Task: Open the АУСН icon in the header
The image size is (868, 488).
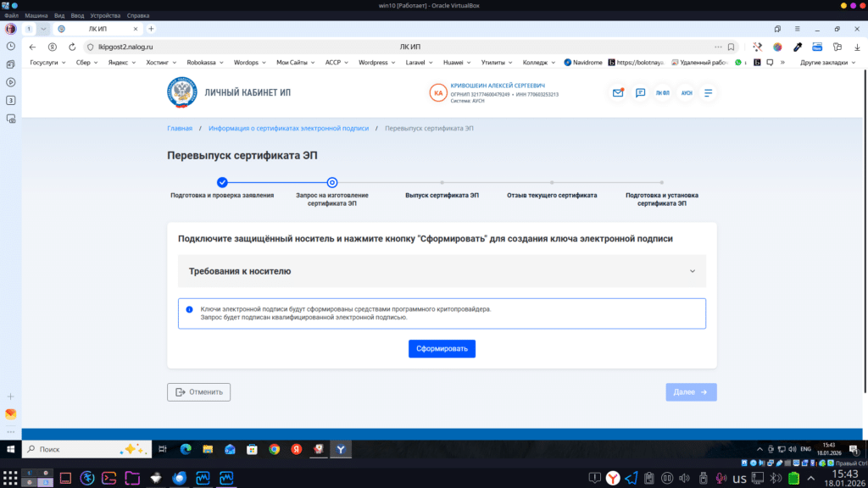Action: tap(687, 92)
